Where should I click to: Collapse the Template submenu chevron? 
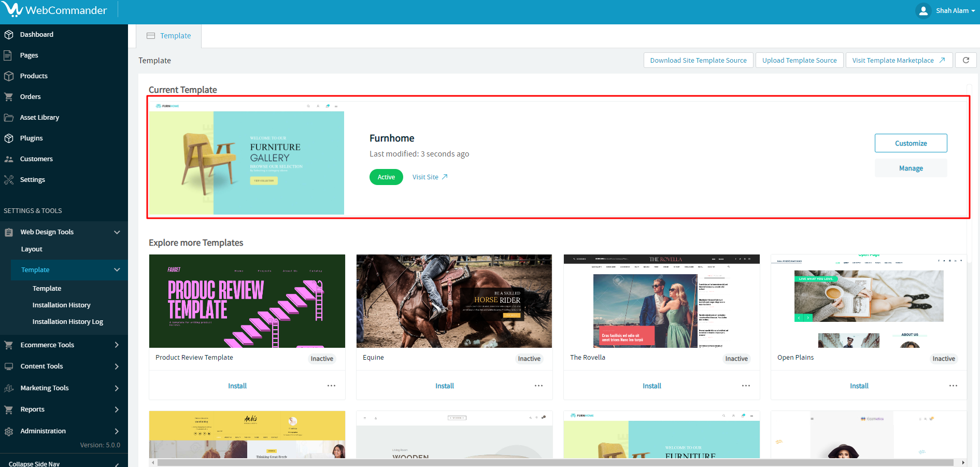click(117, 270)
